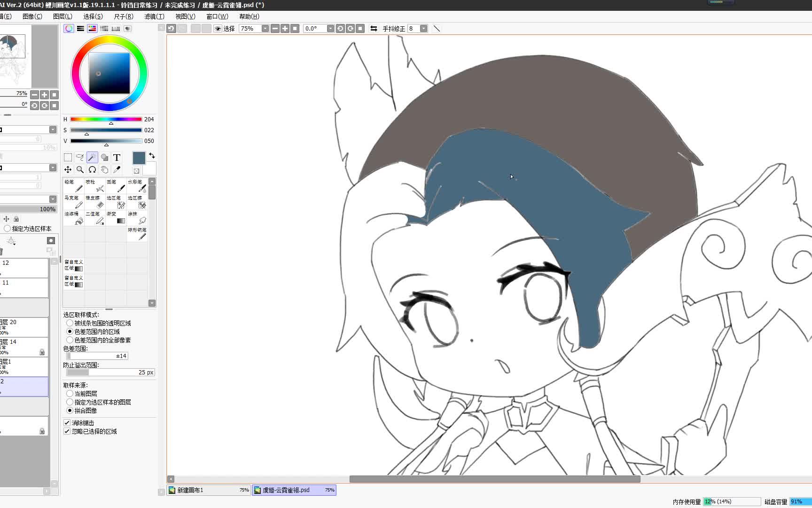Open the zoom 75% dropdown
The image size is (812, 508).
[x=265, y=29]
